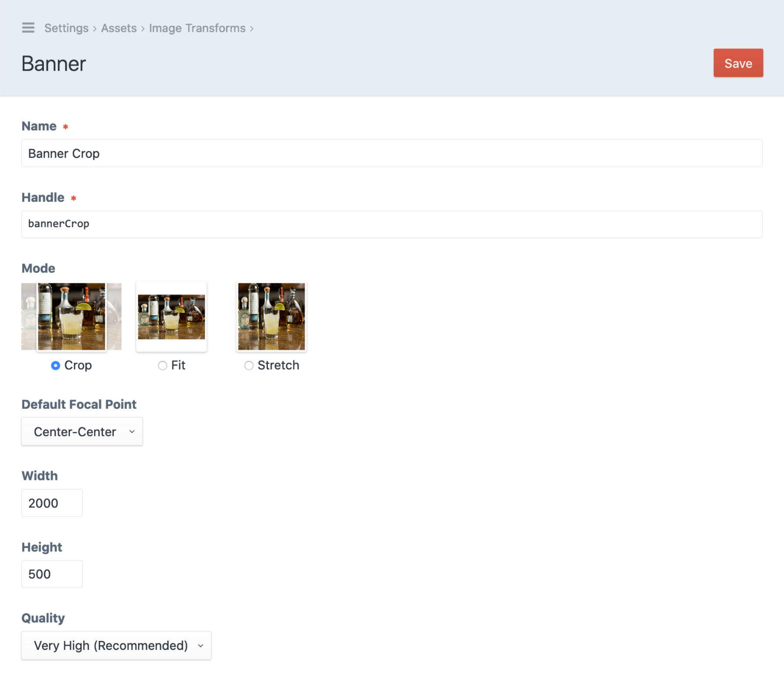Open the Default Focal Point dropdown
This screenshot has width=784, height=683.
82,432
